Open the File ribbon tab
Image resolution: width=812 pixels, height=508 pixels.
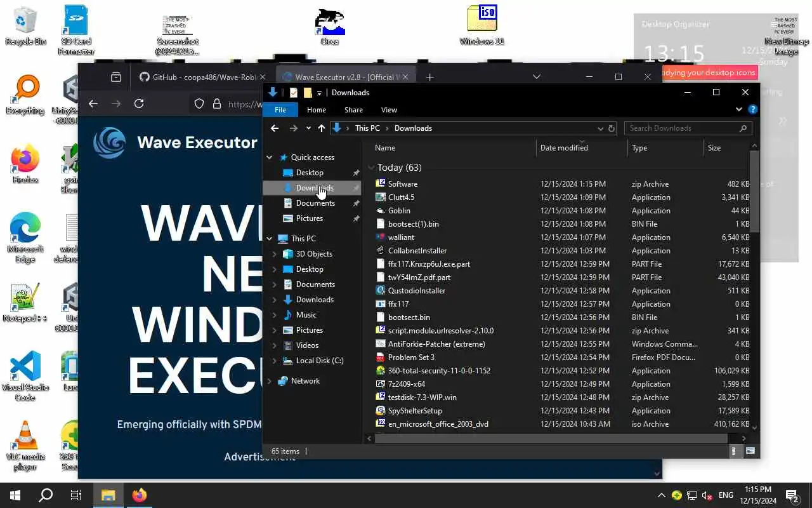(280, 110)
